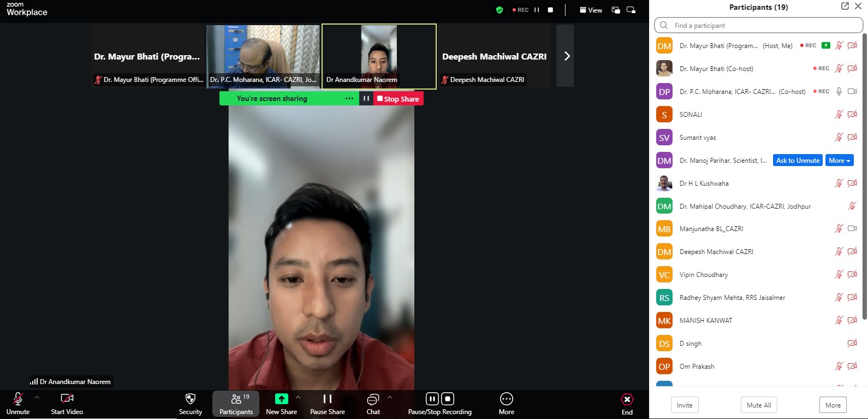Toggle video-off icon for SONALI
868x419 pixels.
(852, 114)
